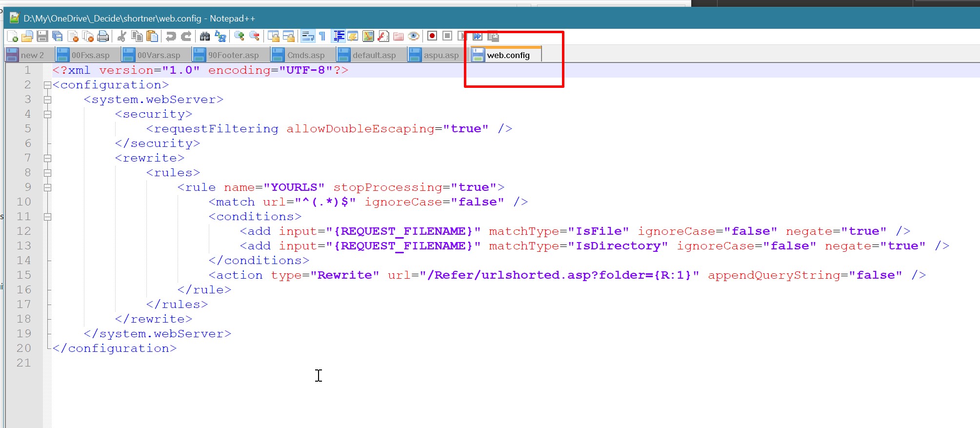Collapse the configuration node on line 2

(x=47, y=85)
